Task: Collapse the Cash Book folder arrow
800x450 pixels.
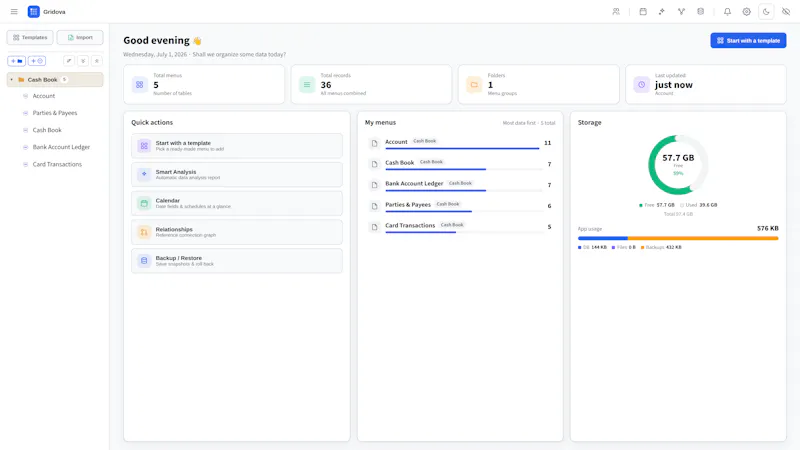Action: (x=12, y=80)
